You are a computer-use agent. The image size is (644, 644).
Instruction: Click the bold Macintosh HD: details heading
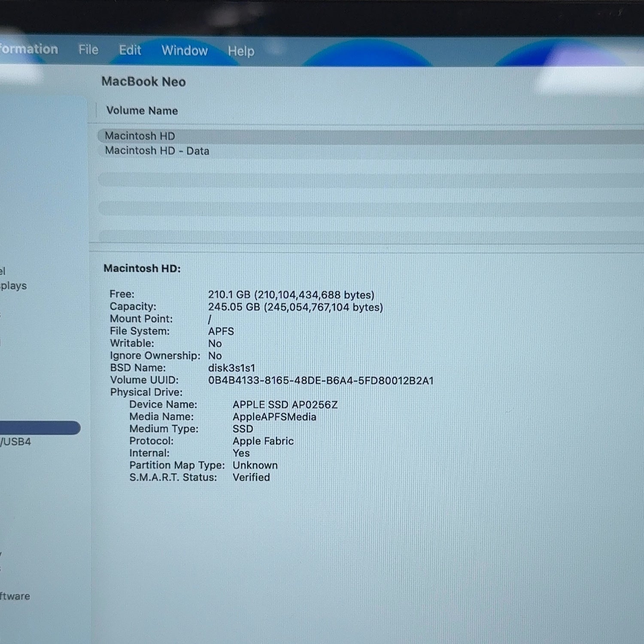142,268
